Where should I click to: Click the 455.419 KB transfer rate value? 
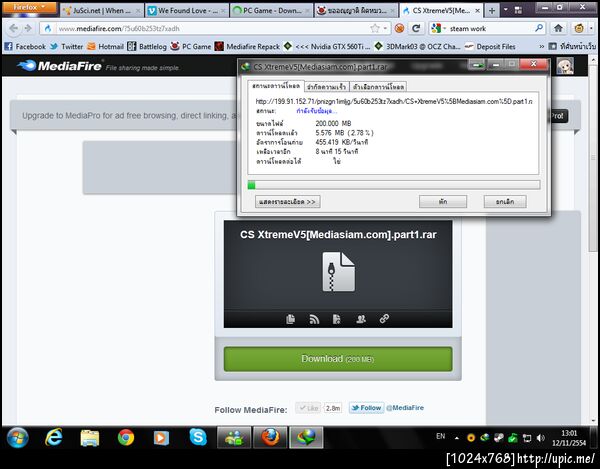point(341,142)
